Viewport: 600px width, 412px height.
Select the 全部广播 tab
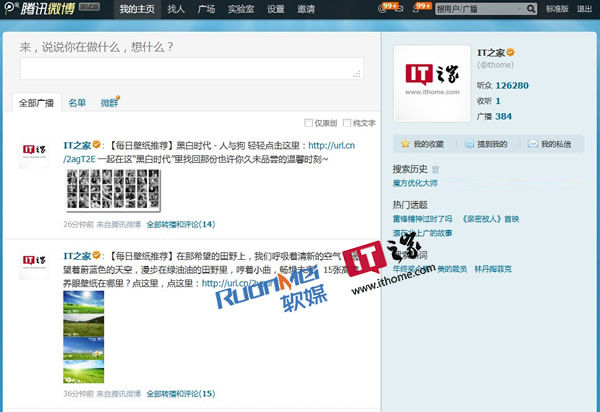[x=36, y=103]
